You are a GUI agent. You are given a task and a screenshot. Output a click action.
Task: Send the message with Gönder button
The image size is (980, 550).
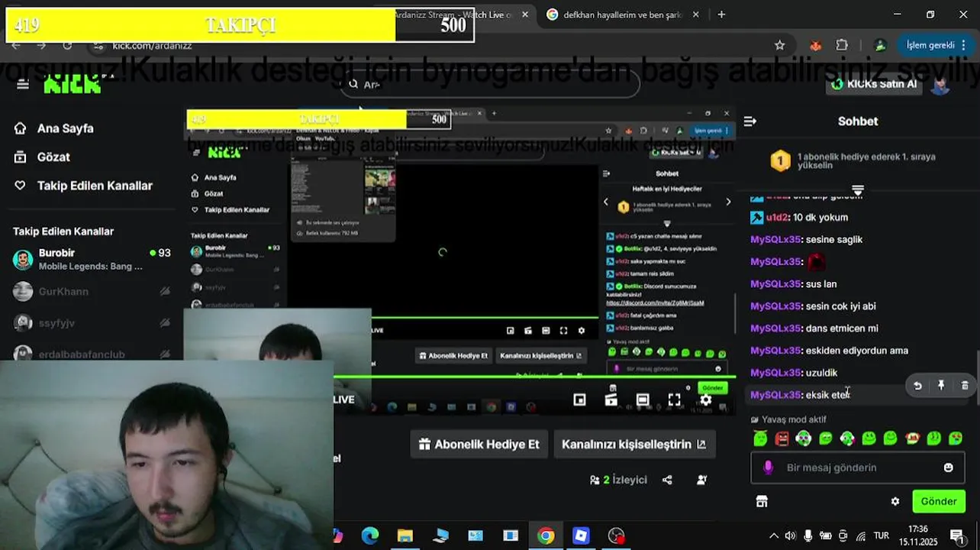click(x=939, y=502)
